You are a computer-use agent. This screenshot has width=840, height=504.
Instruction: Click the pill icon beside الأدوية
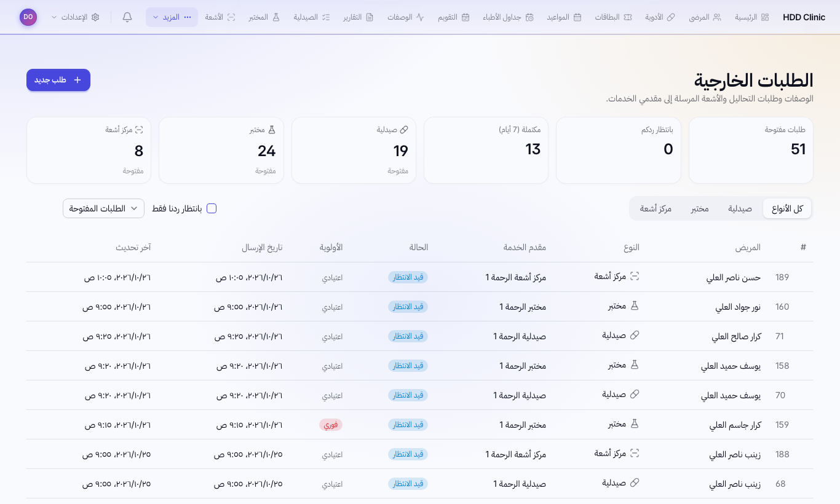(671, 17)
